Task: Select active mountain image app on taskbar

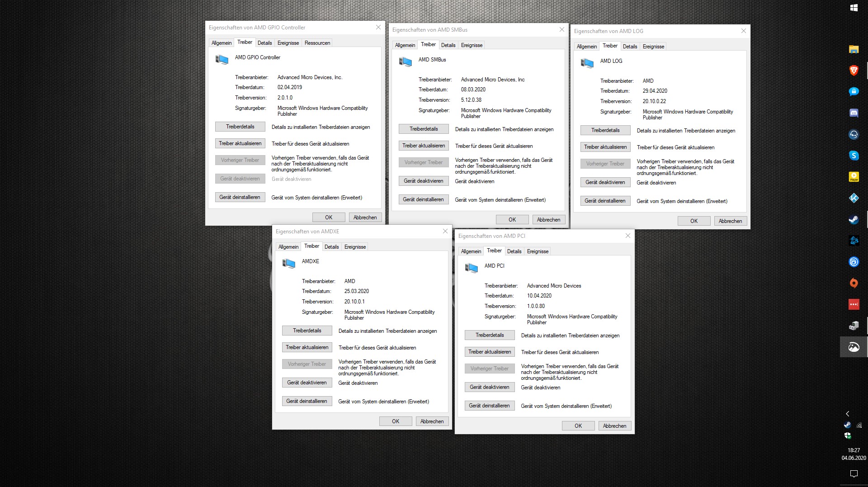Action: coord(854,347)
